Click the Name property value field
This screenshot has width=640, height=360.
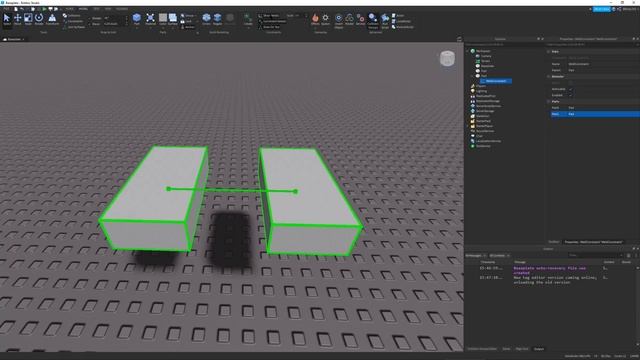[x=603, y=64]
